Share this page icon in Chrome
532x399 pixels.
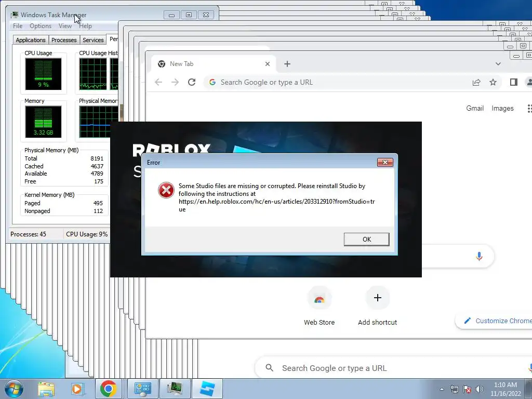tap(476, 82)
